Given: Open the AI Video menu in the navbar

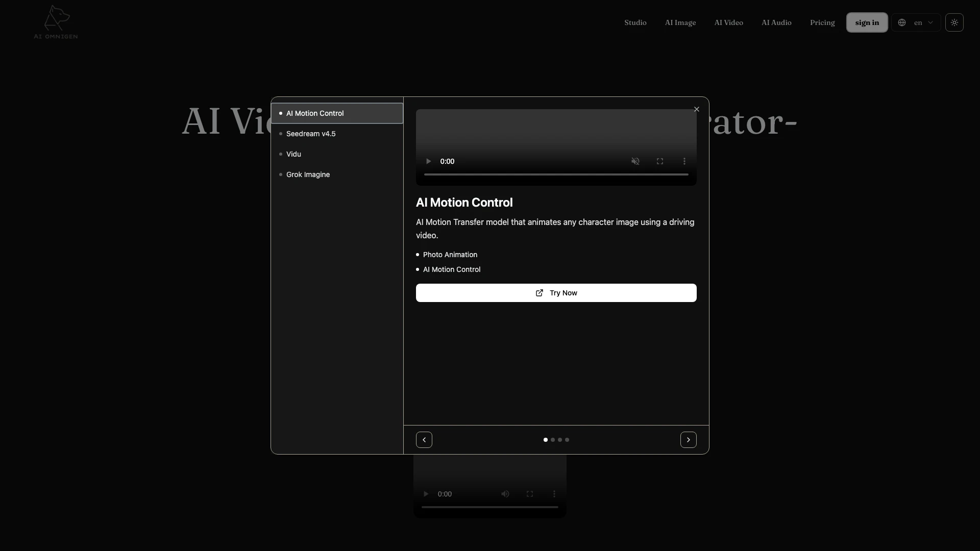Looking at the screenshot, I should click(728, 22).
